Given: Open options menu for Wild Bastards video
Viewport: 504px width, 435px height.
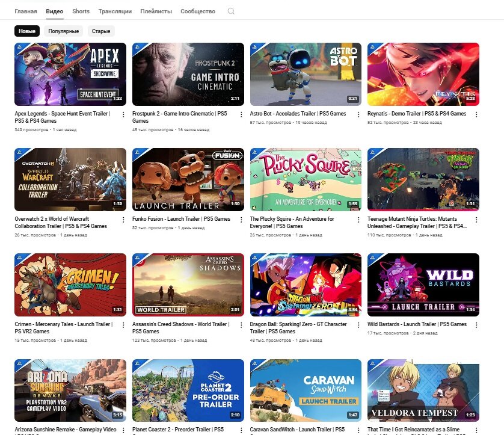Looking at the screenshot, I should tap(476, 325).
